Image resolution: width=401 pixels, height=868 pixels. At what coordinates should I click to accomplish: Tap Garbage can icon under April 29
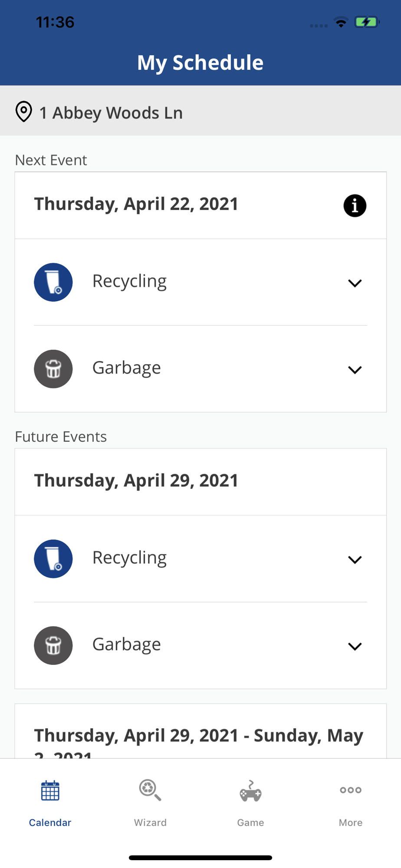click(53, 645)
